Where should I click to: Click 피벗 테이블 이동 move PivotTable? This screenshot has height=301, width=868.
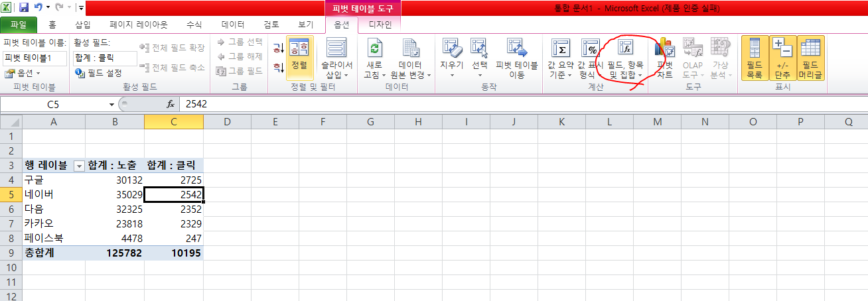517,58
